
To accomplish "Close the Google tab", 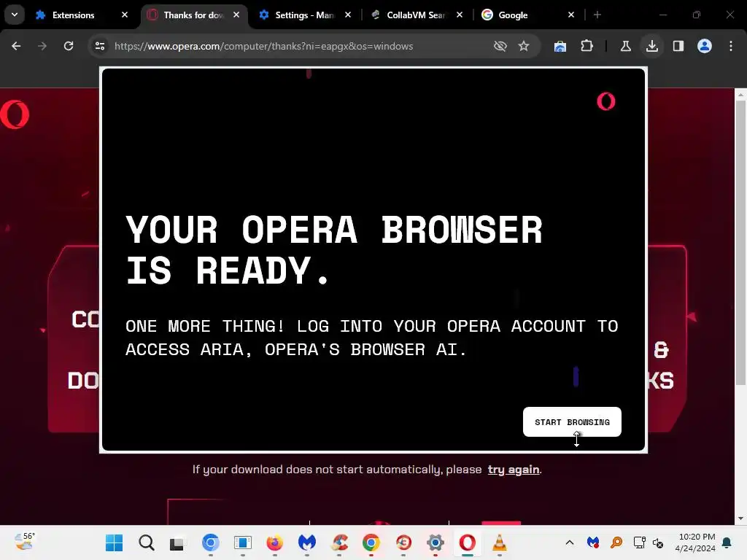I will tap(571, 15).
